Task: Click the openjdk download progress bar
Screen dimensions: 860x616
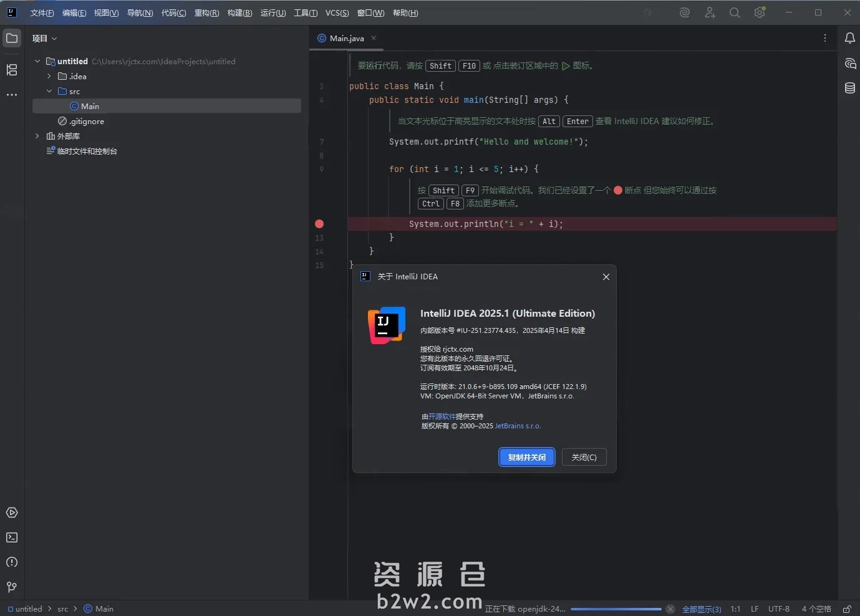Action: pyautogui.click(x=616, y=609)
